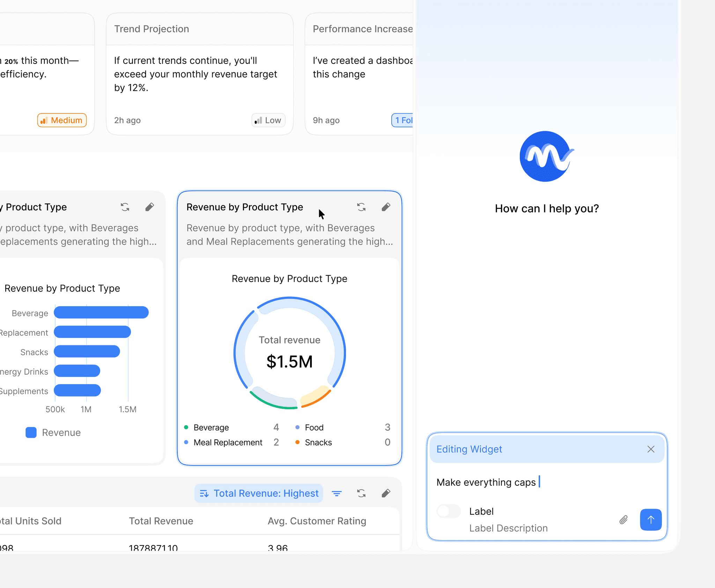
Task: Open Total Revenue: Highest sort dropdown
Action: coord(259,493)
